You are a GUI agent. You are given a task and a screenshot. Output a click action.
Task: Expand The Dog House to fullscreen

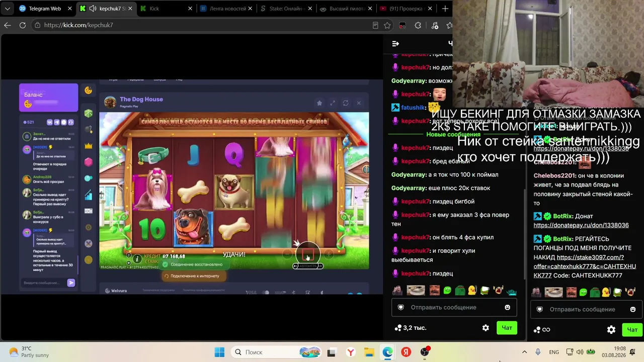(x=333, y=103)
